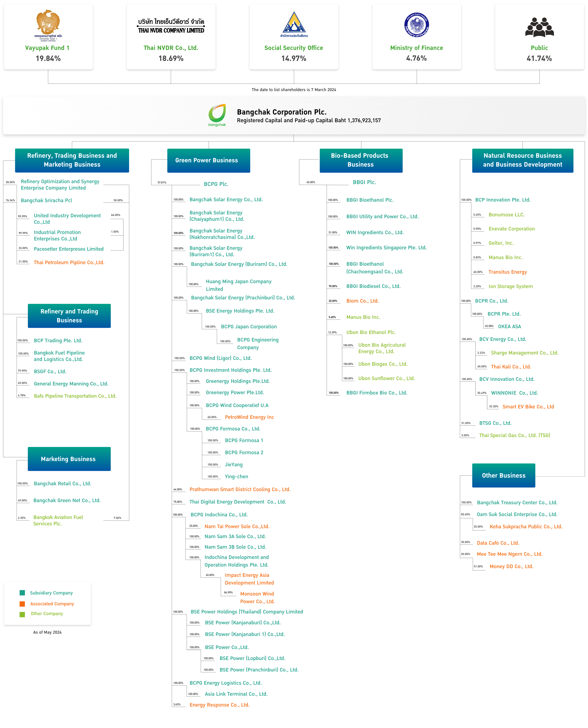Image resolution: width=588 pixels, height=728 pixels.
Task: Click Thai Petroleum Pipline Co.,Ltd. entry
Action: [69, 262]
